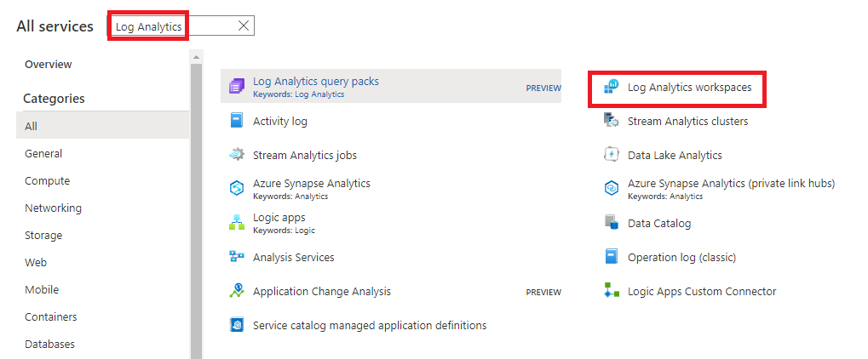Click the Operation log (classic) icon
The height and width of the screenshot is (359, 868).
pos(611,257)
